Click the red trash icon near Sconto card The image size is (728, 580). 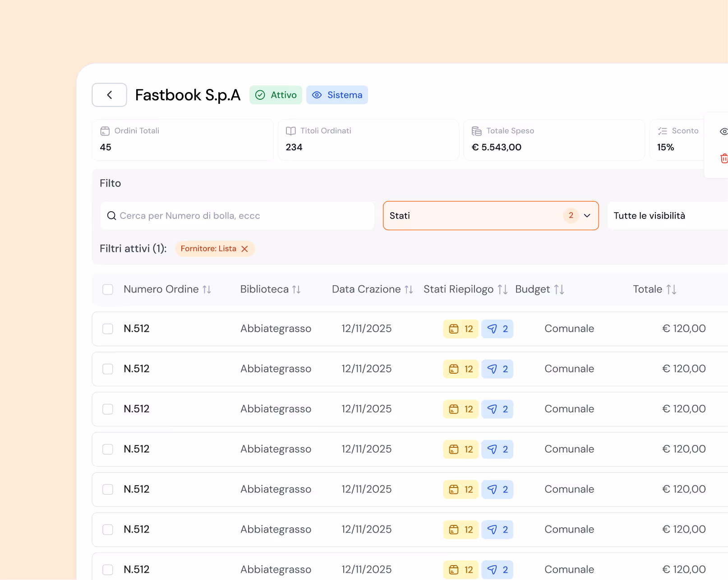pyautogui.click(x=724, y=158)
